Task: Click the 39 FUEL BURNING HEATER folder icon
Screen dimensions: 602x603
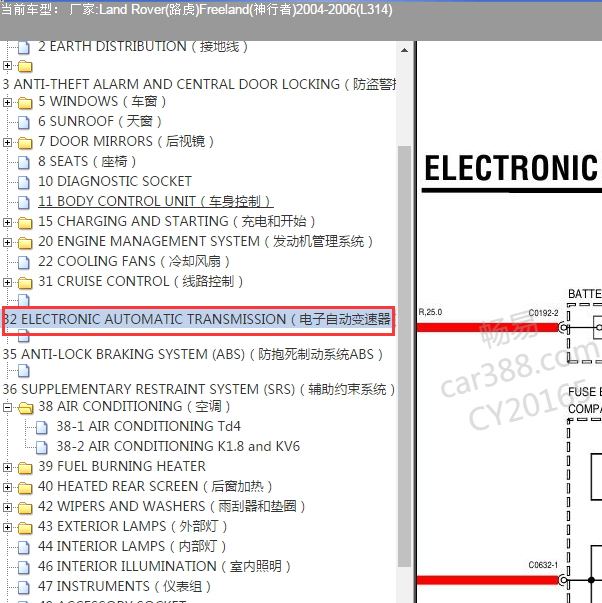Action: point(25,468)
